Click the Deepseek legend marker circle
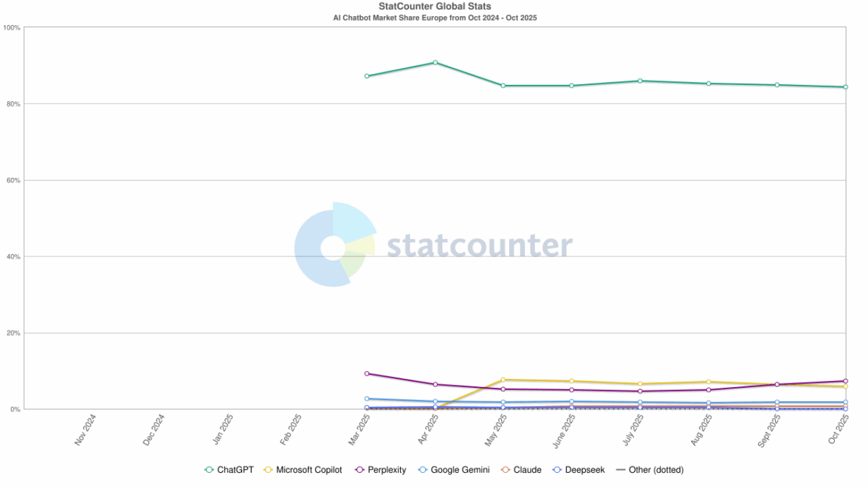Viewport: 868px width, 489px height. tap(557, 470)
